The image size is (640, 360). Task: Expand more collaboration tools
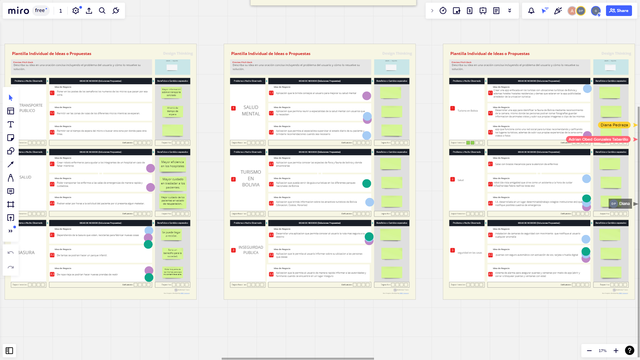pyautogui.click(x=509, y=11)
